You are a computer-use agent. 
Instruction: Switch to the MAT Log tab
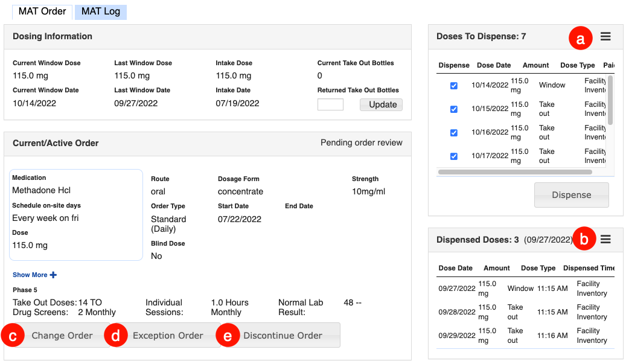tap(101, 11)
